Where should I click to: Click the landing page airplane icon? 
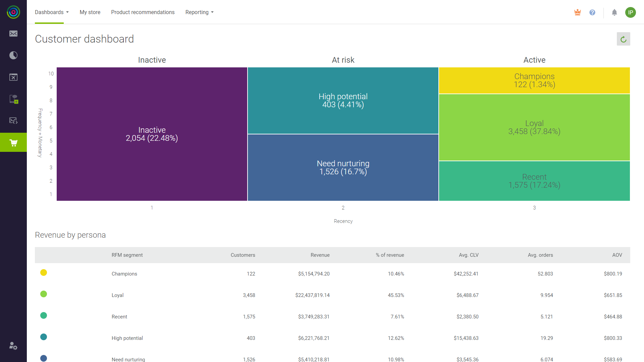(13, 77)
